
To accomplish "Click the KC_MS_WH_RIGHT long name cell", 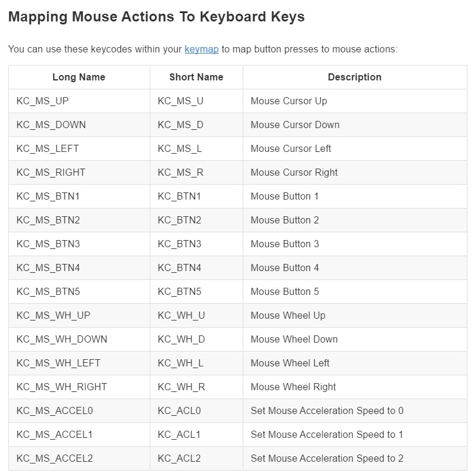I will (x=61, y=387).
